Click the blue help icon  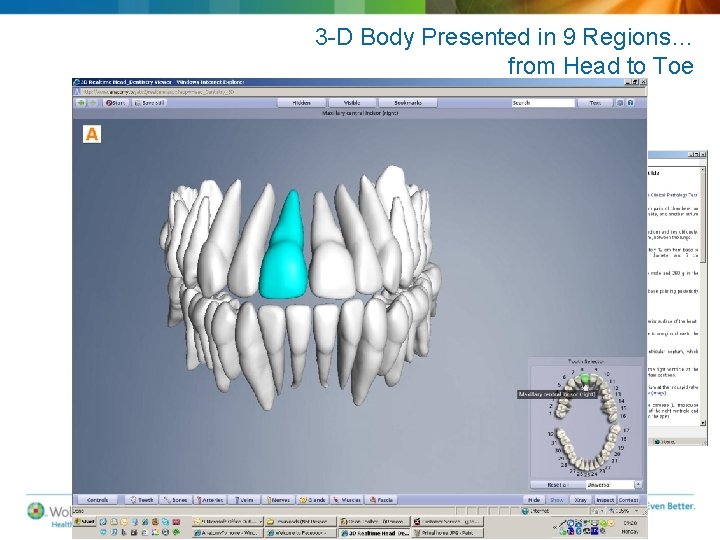[631, 103]
